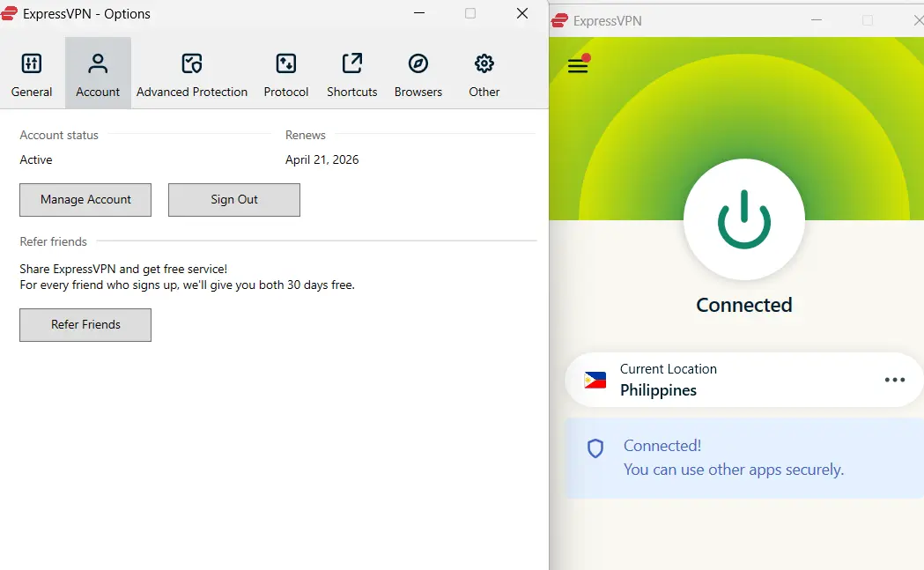Open the Shortcuts tab
Screen dimensions: 924x570
coord(352,74)
